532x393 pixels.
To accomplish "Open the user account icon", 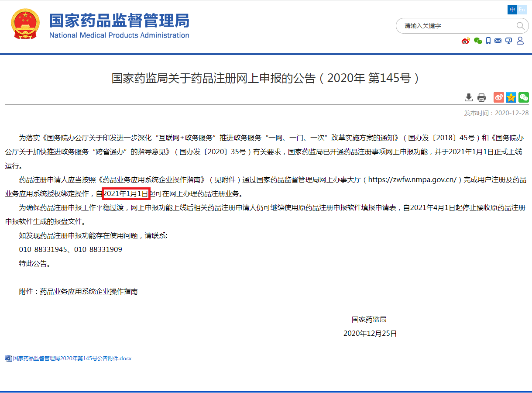I will 520,41.
